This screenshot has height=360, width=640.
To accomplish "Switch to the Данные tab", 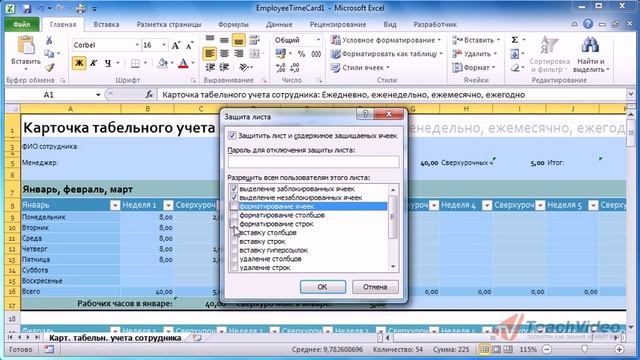I will point(279,24).
